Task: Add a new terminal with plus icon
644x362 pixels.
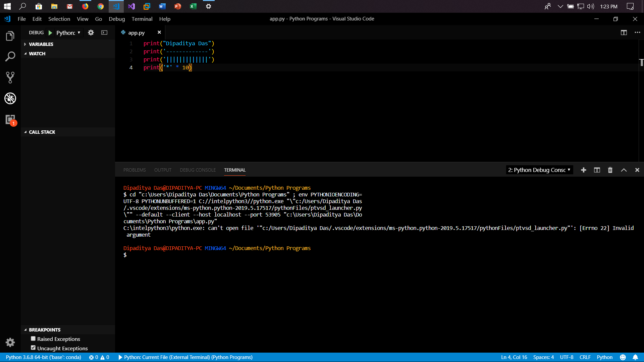Action: [584, 170]
